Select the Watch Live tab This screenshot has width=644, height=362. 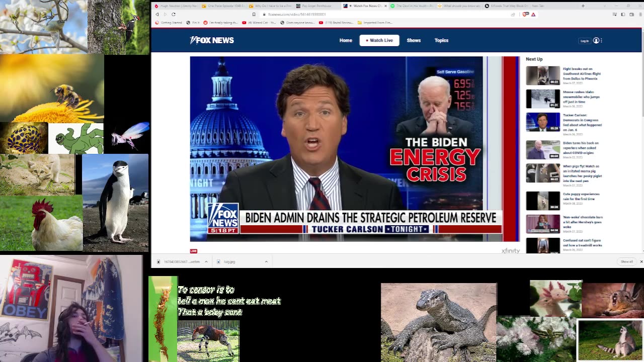click(379, 40)
